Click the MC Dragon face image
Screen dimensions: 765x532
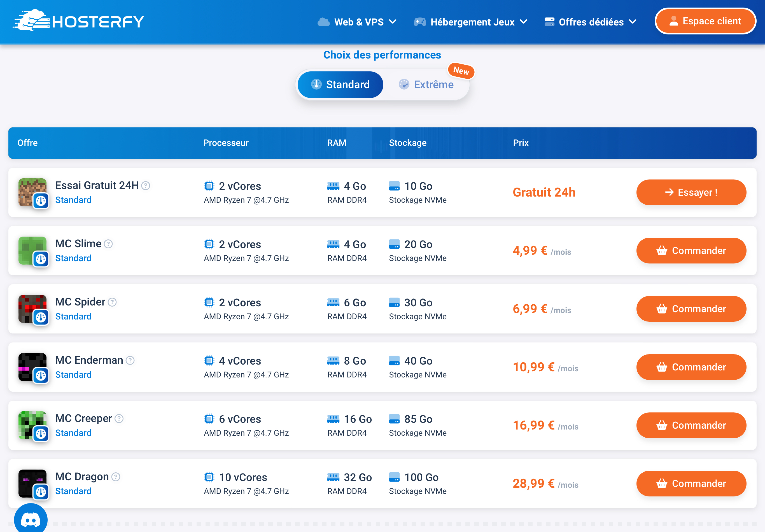pos(32,484)
